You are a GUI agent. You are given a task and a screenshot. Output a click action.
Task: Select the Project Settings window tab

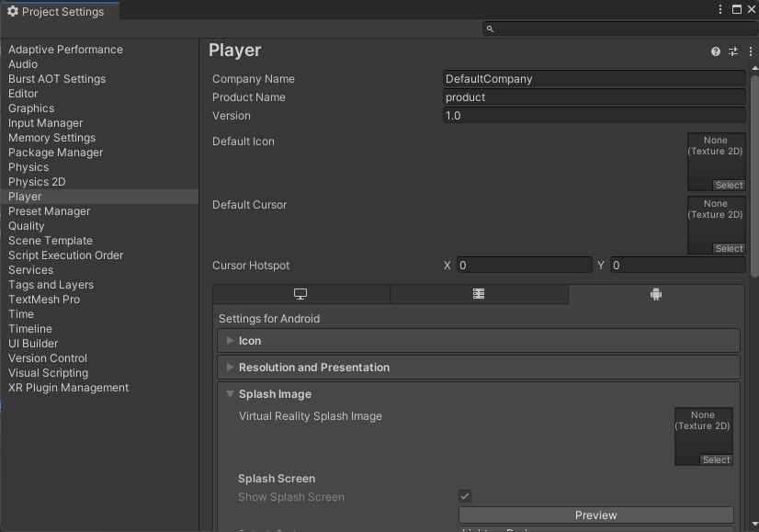pyautogui.click(x=60, y=11)
